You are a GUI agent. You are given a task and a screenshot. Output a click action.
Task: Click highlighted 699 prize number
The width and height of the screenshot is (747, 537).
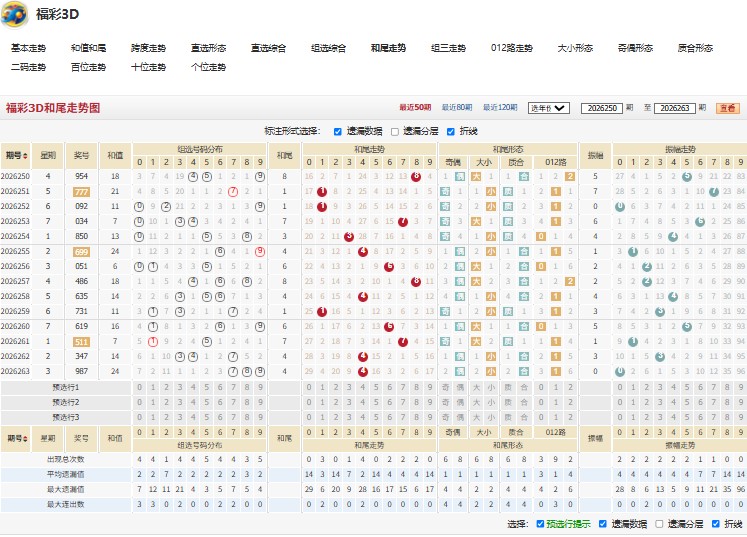pyautogui.click(x=81, y=252)
